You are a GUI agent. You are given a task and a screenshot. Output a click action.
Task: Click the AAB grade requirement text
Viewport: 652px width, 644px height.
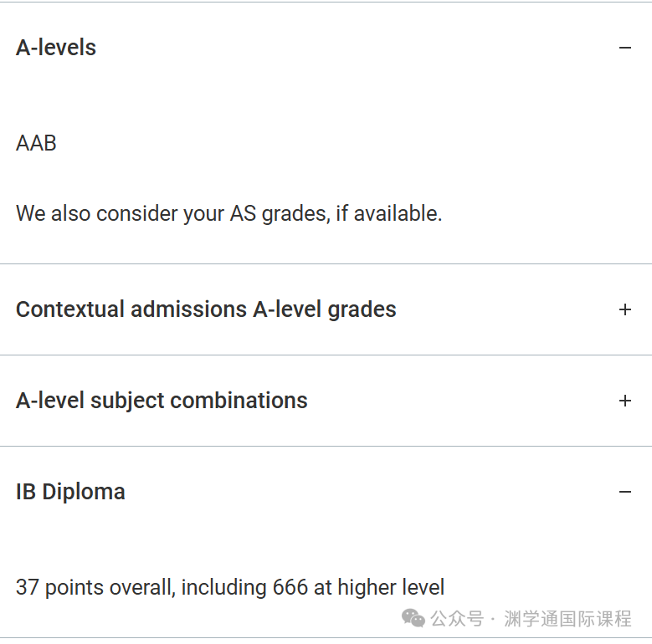coord(36,143)
